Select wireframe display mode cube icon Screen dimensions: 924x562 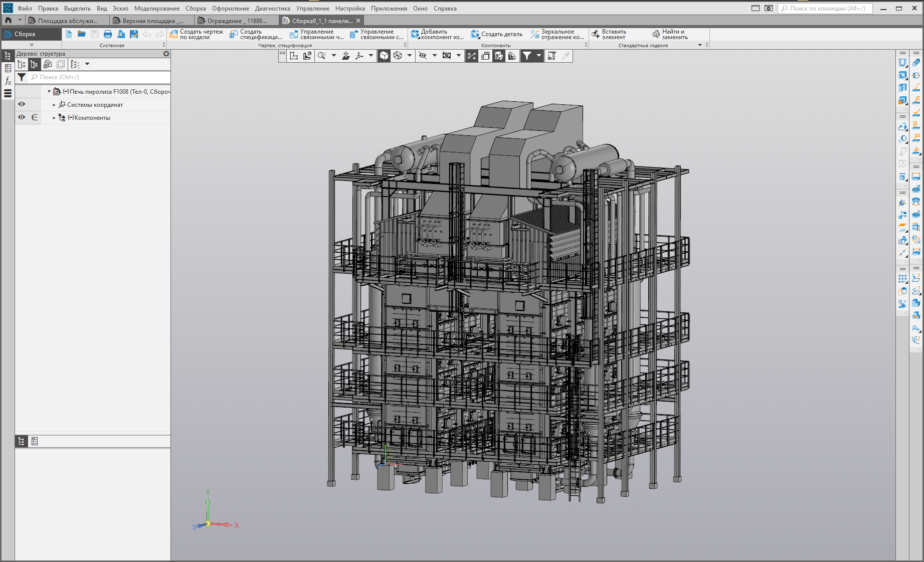[398, 56]
